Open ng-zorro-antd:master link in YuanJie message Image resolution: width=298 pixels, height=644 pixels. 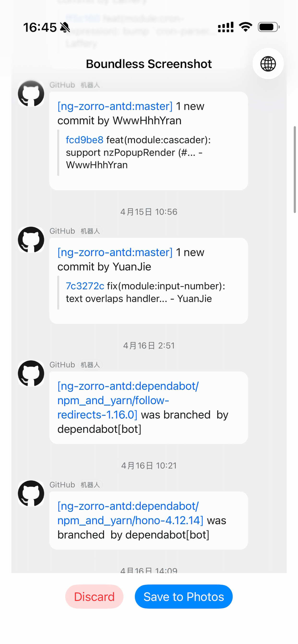click(115, 252)
